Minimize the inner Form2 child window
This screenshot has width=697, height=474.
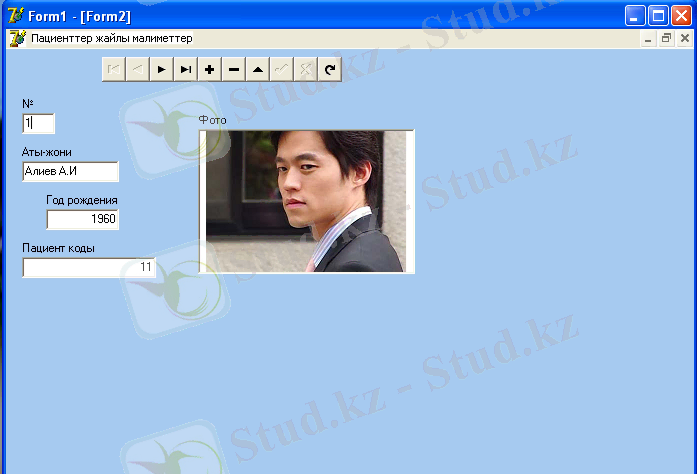coord(649,38)
